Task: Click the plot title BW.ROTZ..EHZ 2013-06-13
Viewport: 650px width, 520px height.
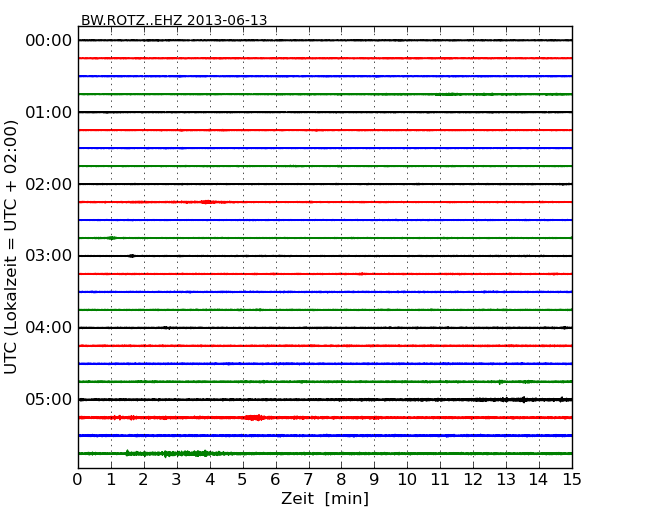Action: coord(174,20)
